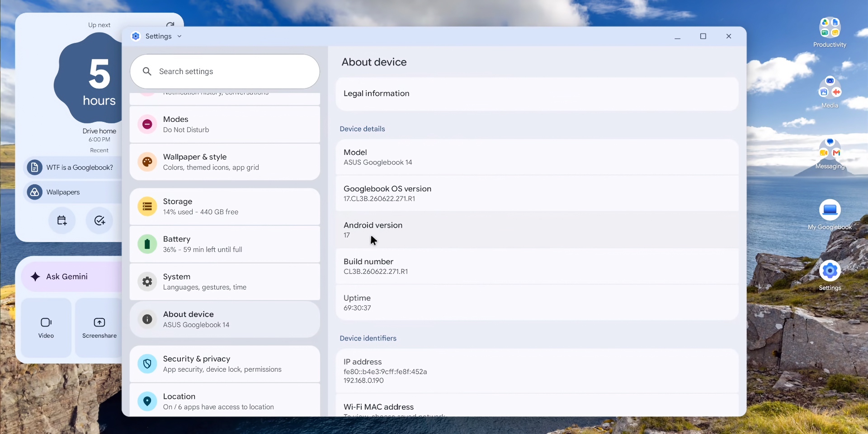868x434 pixels.
Task: Click the Search settings field
Action: 225,71
